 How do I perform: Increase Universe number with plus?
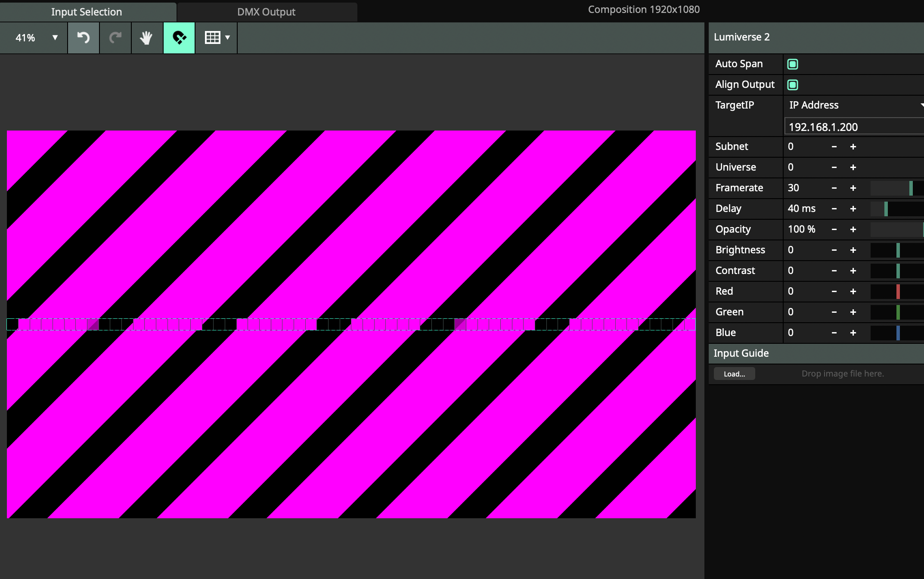coord(853,168)
